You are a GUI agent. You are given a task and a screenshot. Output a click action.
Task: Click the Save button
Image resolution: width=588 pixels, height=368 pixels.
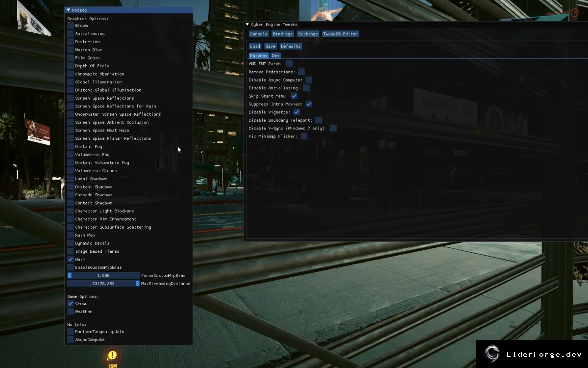coord(270,46)
